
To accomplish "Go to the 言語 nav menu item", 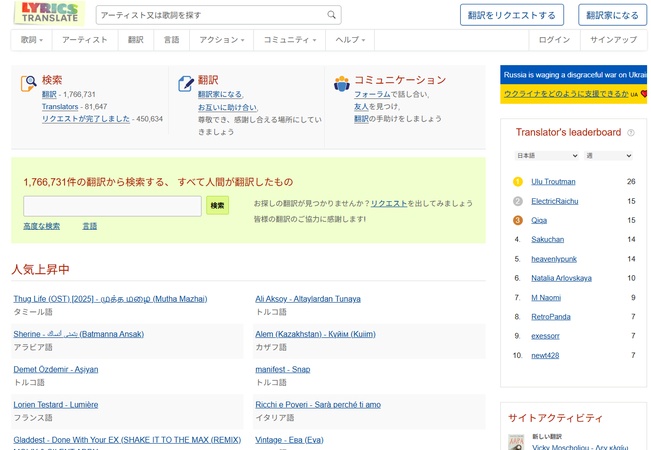I will (171, 40).
